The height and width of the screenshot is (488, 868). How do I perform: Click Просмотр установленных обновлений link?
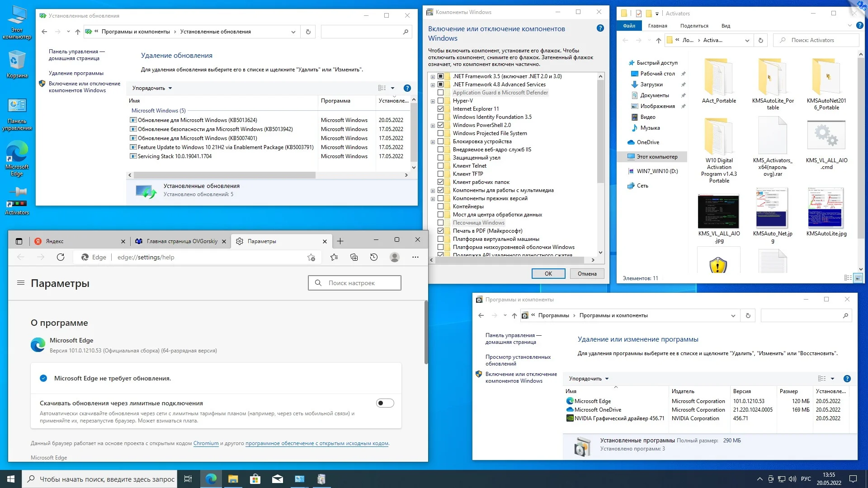(518, 360)
